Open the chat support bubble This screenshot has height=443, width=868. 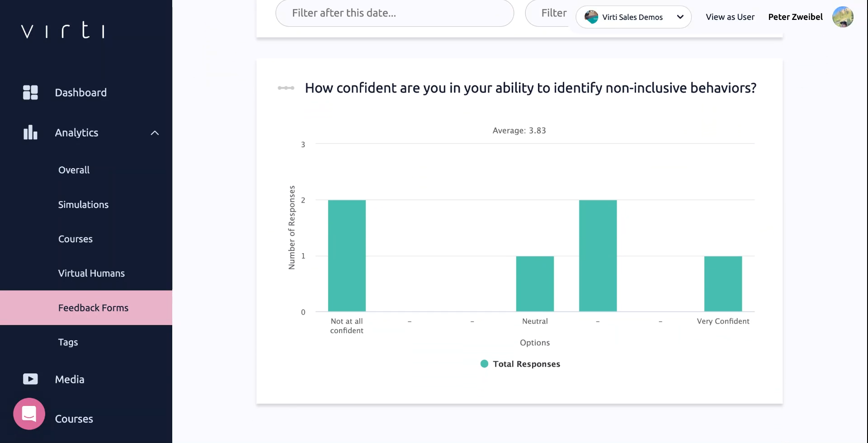[29, 413]
